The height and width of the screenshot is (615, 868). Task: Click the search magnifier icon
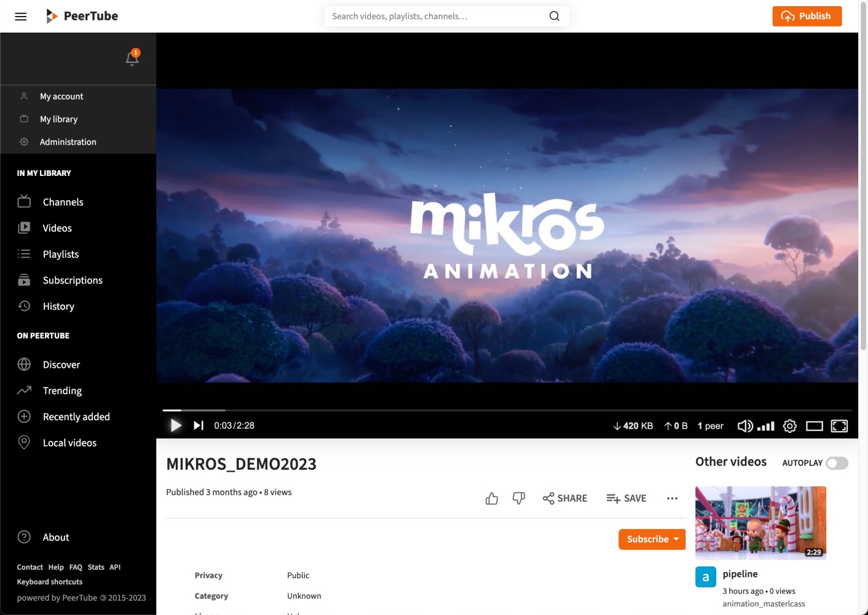554,16
